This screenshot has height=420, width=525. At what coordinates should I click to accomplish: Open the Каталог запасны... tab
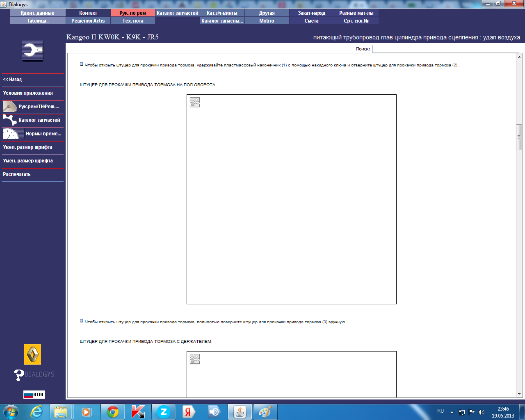click(222, 21)
